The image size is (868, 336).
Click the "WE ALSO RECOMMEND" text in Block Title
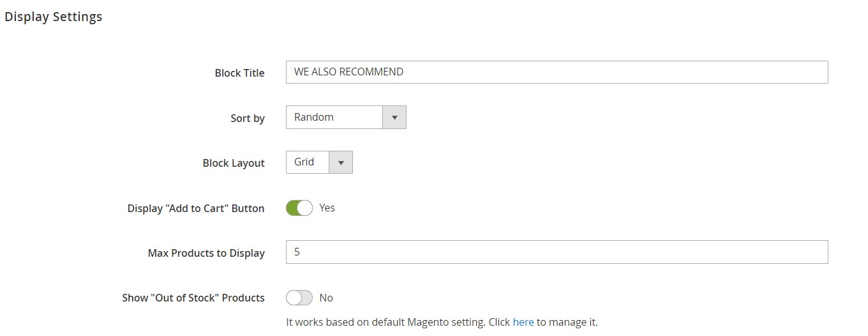pyautogui.click(x=348, y=72)
